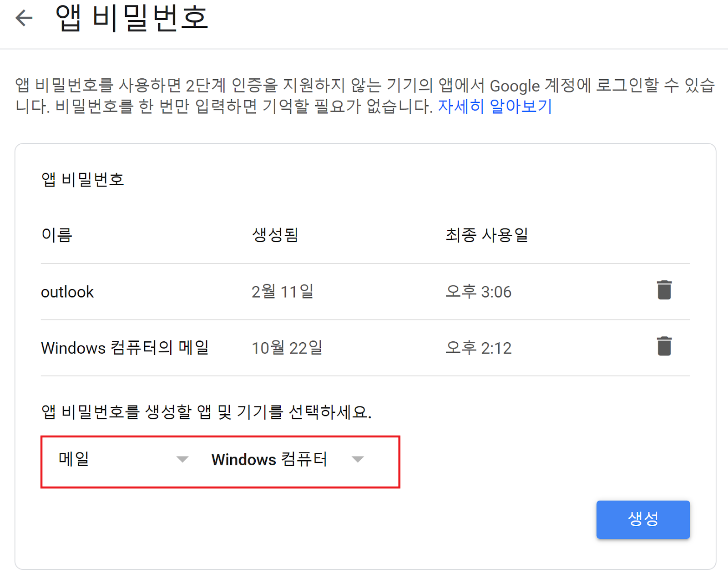
Task: Click the Windows 컴퓨터 dropdown arrow
Action: (x=358, y=459)
